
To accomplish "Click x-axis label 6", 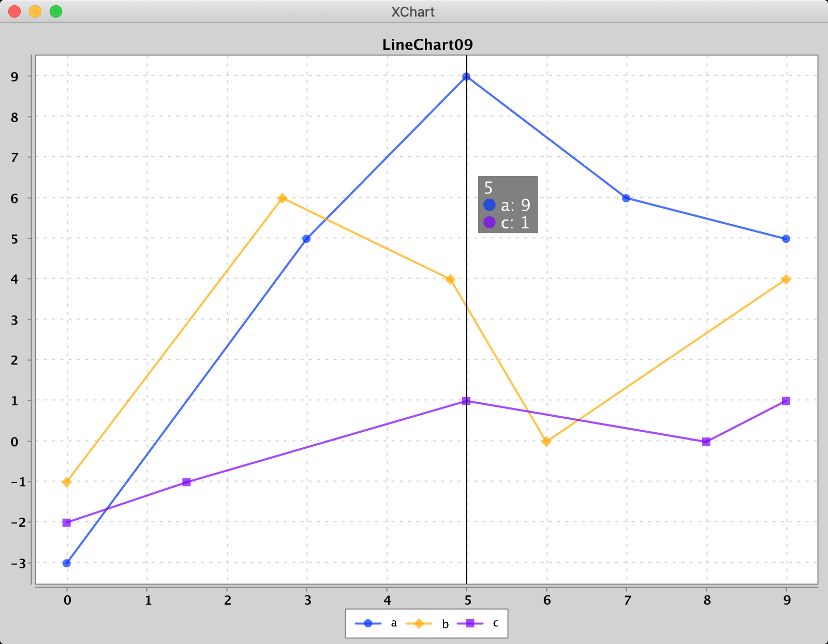I will [547, 601].
